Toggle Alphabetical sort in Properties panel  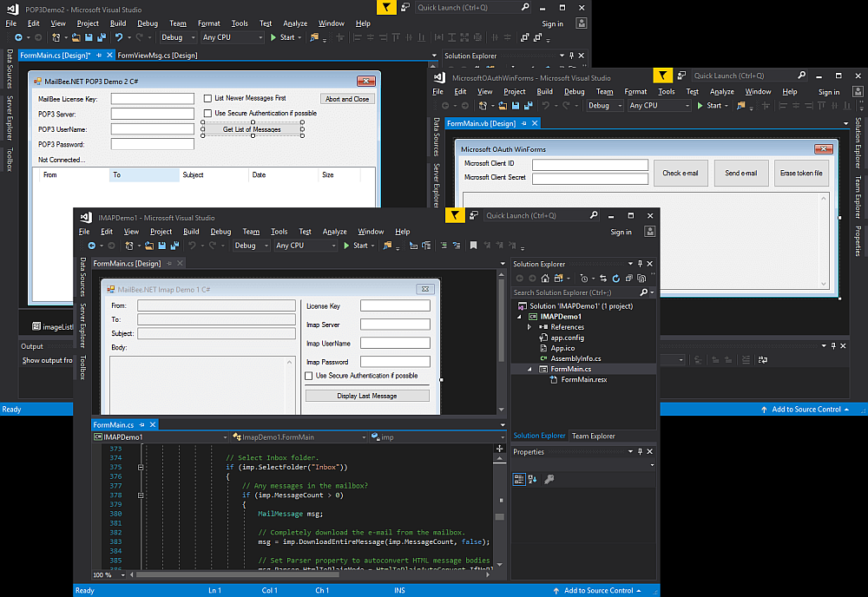[x=533, y=479]
